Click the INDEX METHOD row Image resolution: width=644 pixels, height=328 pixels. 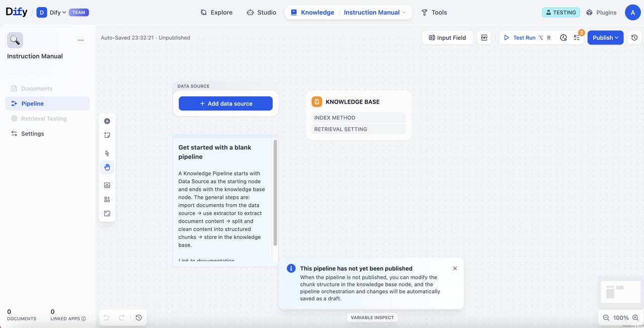[359, 118]
